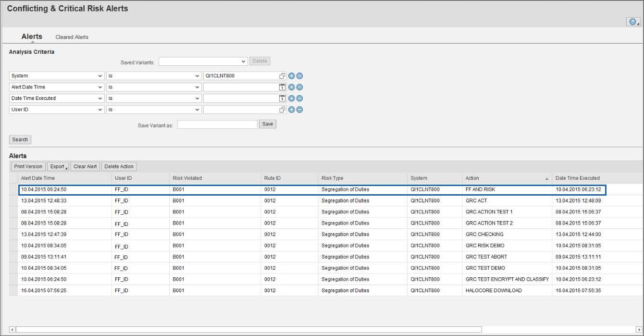644x336 pixels.
Task: Select row marker for GRC ACT alert
Action: click(13, 201)
